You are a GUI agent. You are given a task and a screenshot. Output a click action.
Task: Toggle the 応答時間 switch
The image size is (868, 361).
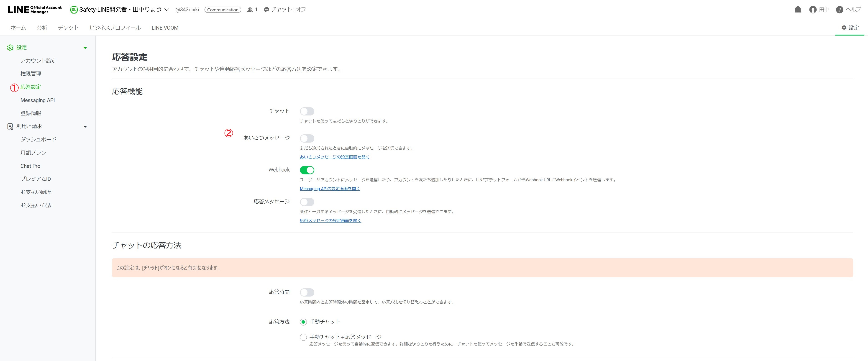coord(307,292)
